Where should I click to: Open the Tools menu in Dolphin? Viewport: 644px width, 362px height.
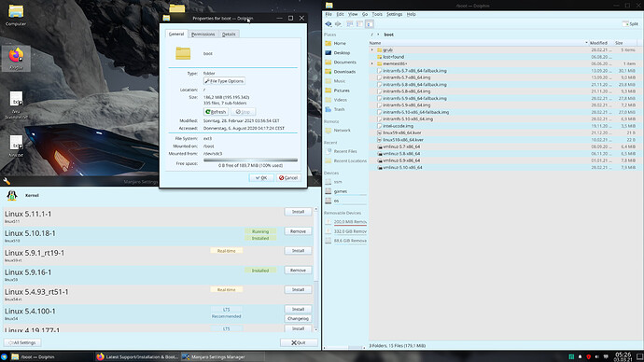click(x=377, y=14)
